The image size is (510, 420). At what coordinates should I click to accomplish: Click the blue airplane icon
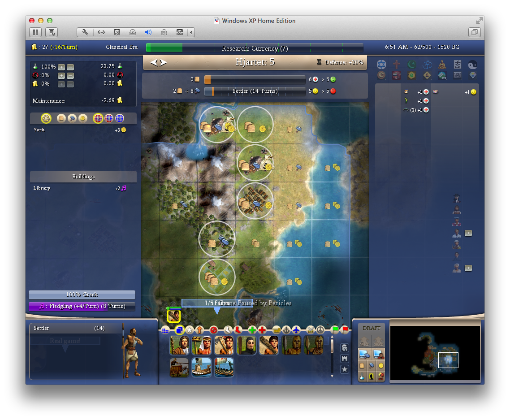click(296, 330)
